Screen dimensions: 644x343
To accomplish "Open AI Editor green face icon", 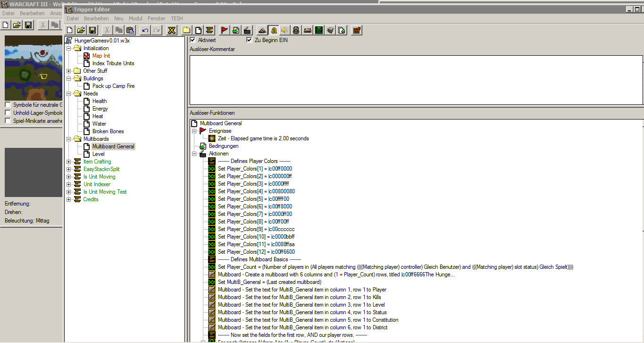I will 319,30.
